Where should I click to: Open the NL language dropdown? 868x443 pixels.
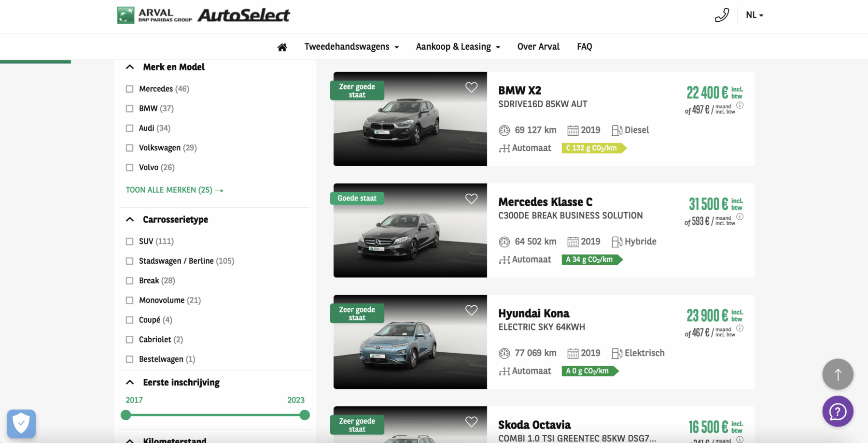tap(754, 15)
